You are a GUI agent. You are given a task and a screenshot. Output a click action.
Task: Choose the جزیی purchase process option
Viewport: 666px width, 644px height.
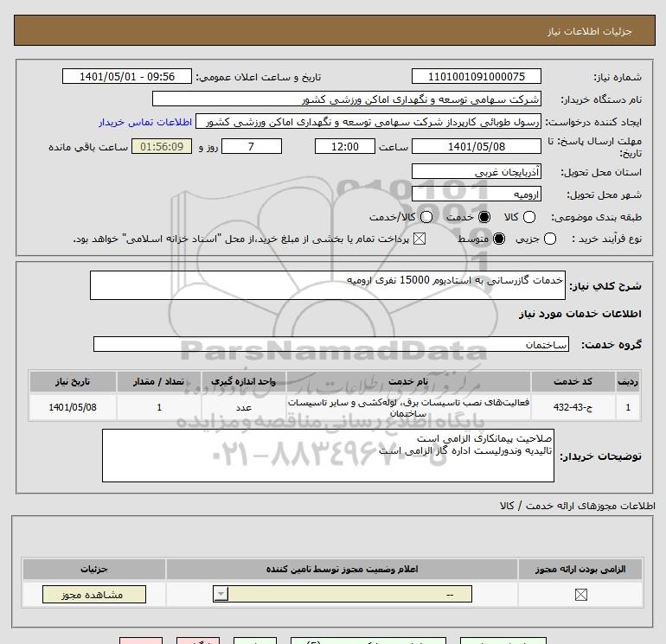(549, 239)
